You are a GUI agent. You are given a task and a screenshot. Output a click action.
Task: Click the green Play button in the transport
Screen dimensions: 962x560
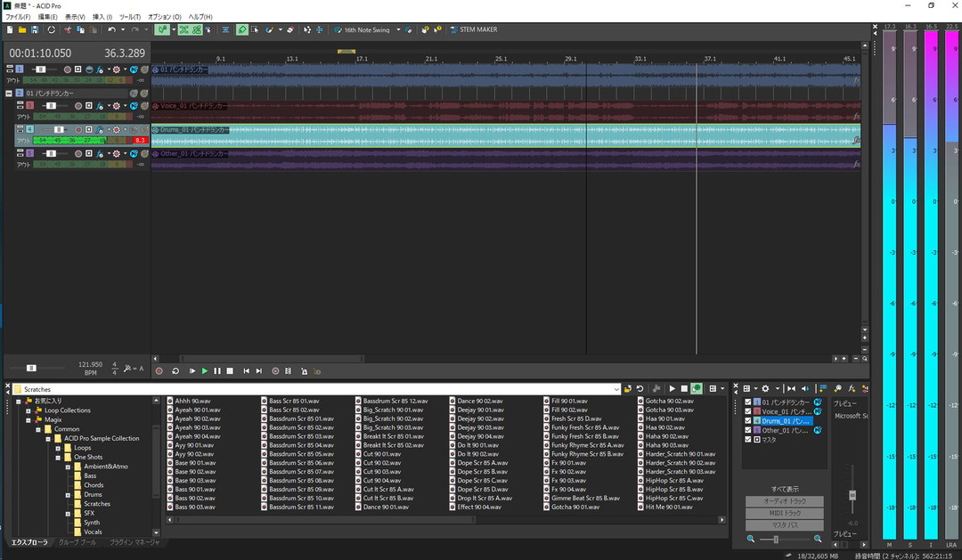click(x=205, y=371)
